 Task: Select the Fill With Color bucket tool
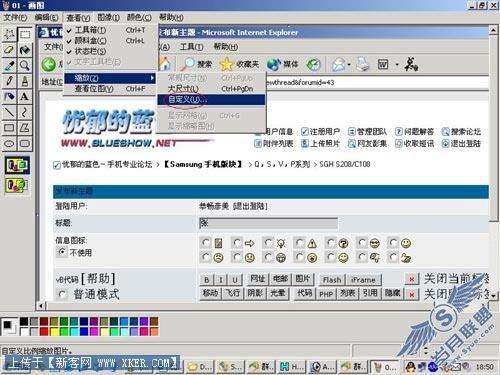tap(25, 50)
